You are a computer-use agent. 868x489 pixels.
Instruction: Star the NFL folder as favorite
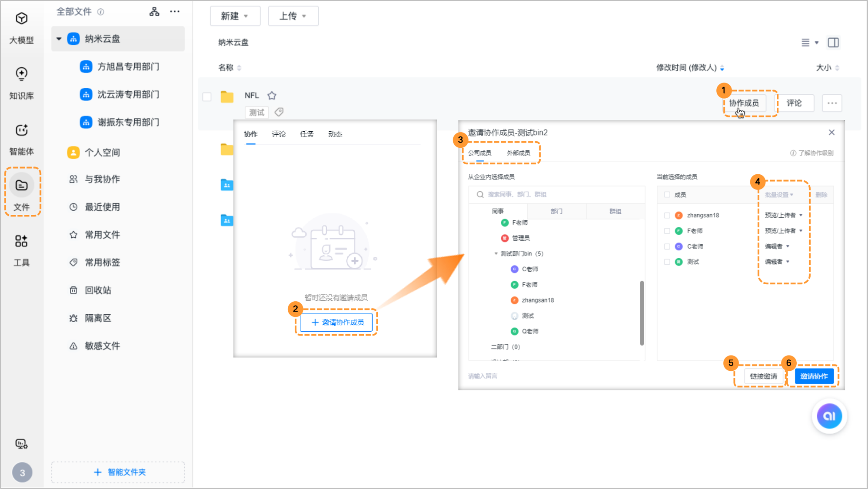[272, 96]
